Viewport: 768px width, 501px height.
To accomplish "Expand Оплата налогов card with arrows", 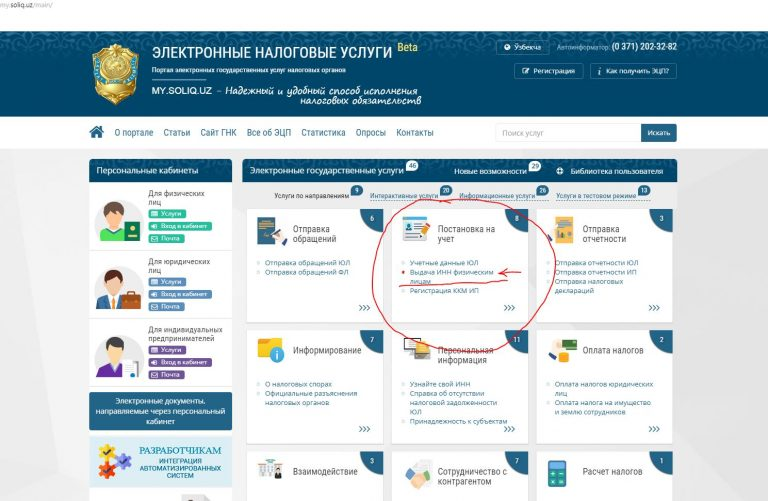I will 654,429.
